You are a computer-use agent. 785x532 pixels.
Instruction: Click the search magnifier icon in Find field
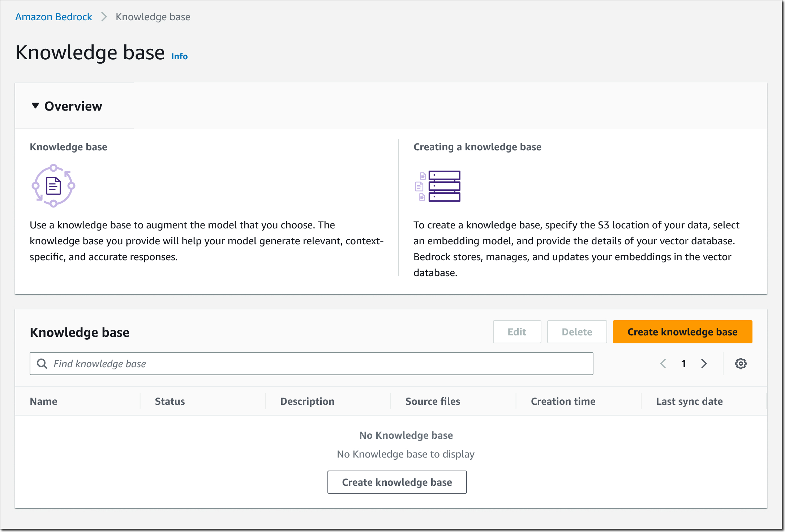tap(42, 363)
